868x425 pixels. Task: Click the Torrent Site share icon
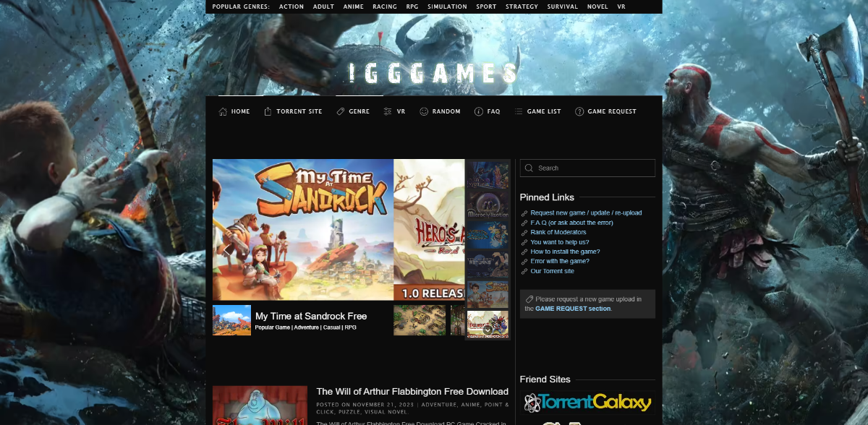pos(268,111)
